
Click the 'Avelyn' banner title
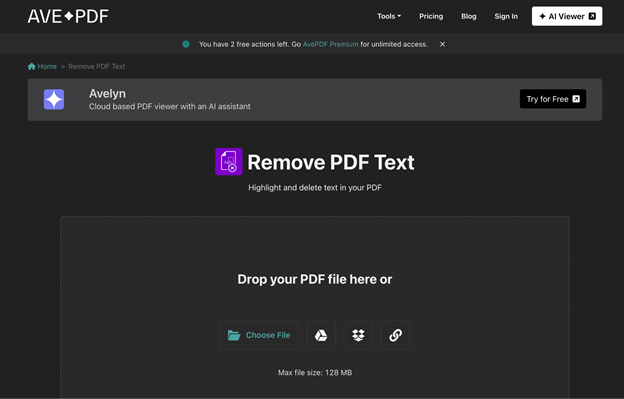pos(107,93)
